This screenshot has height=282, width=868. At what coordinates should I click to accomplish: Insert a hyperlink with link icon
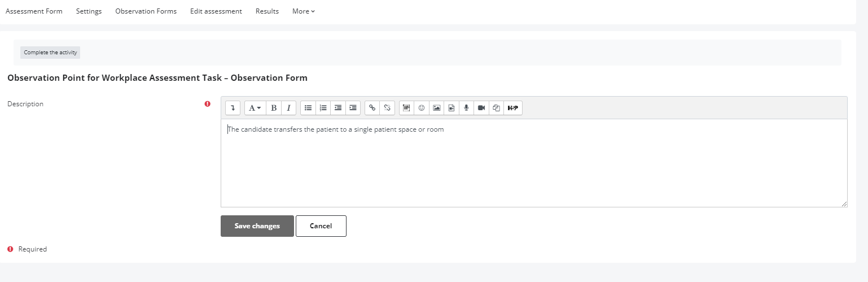(x=372, y=108)
